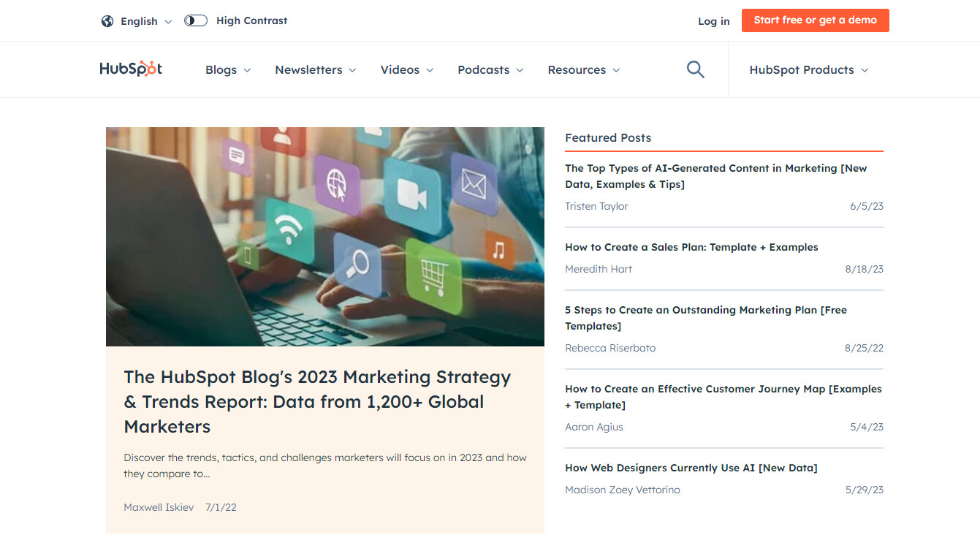Screen dimensions: 980x543
Task: Expand the HubSpot Products dropdown
Action: (x=809, y=70)
